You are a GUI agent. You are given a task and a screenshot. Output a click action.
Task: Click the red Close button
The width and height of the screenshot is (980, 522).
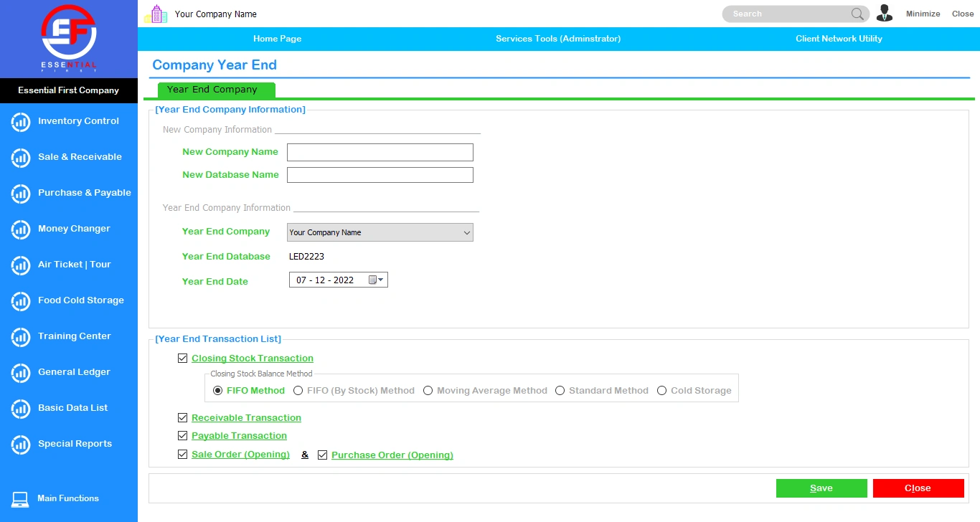click(918, 488)
